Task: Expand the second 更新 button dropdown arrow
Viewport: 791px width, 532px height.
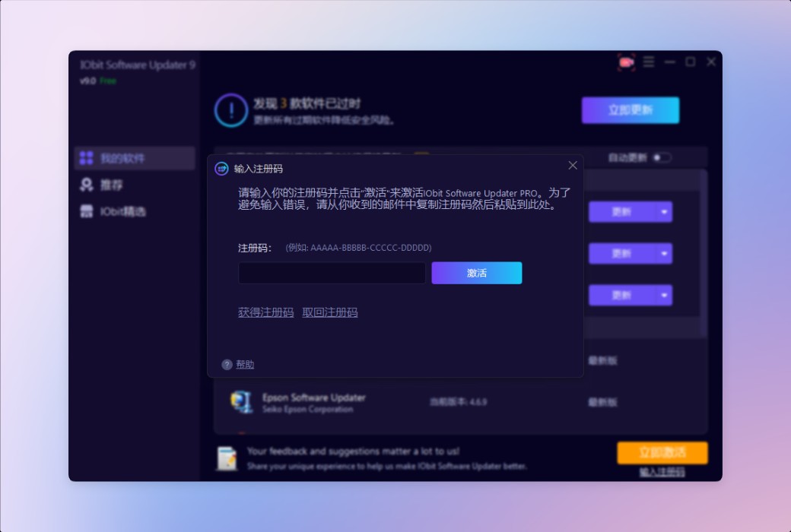Action: pyautogui.click(x=665, y=253)
